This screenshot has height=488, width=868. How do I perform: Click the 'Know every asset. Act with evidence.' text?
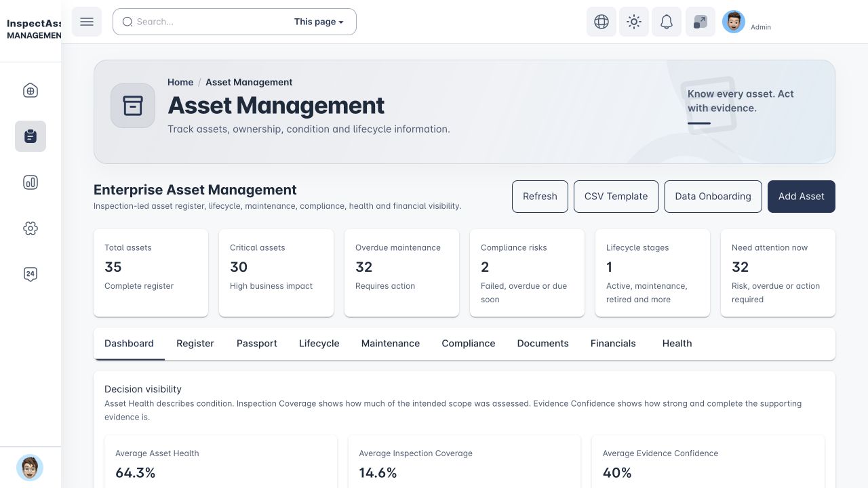741,101
